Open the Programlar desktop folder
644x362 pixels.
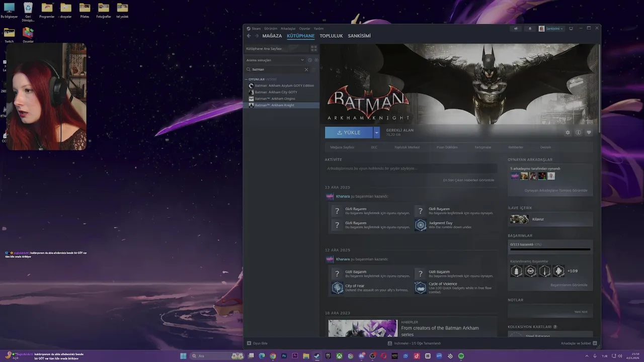coord(47,10)
